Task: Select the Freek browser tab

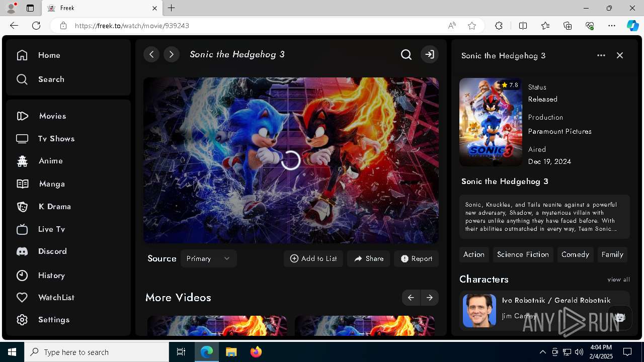Action: click(x=102, y=8)
